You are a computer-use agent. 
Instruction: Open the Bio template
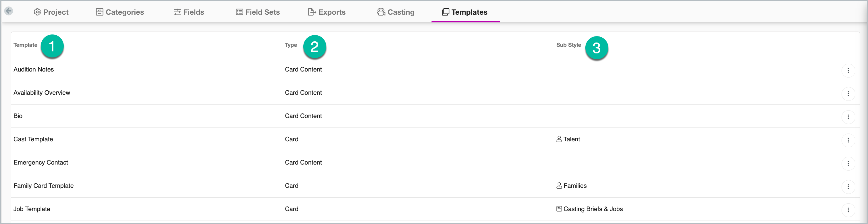pos(18,116)
